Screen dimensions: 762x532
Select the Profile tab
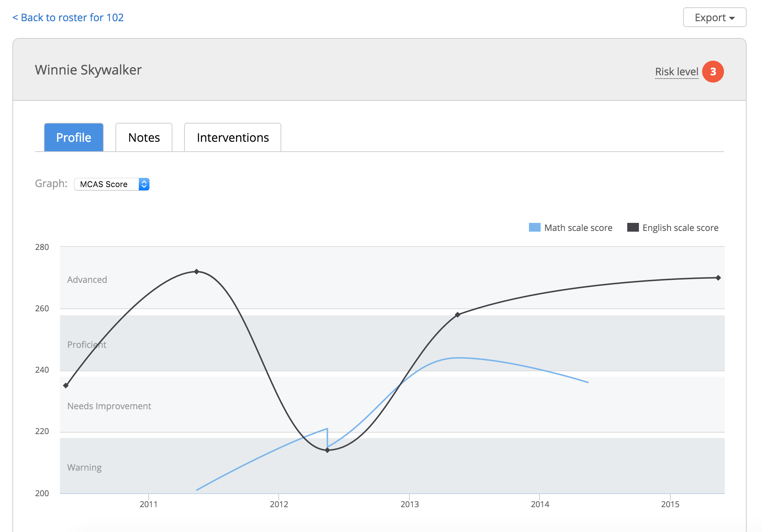[x=74, y=137]
